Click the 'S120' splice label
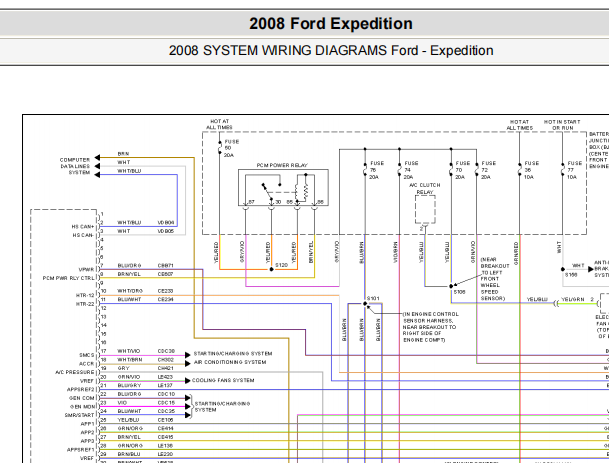The image size is (609, 463). pyautogui.click(x=281, y=265)
